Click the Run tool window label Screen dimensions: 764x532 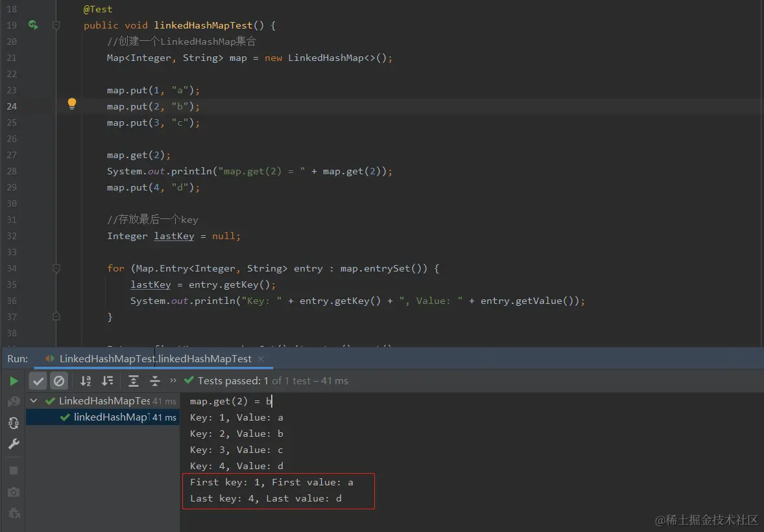18,359
